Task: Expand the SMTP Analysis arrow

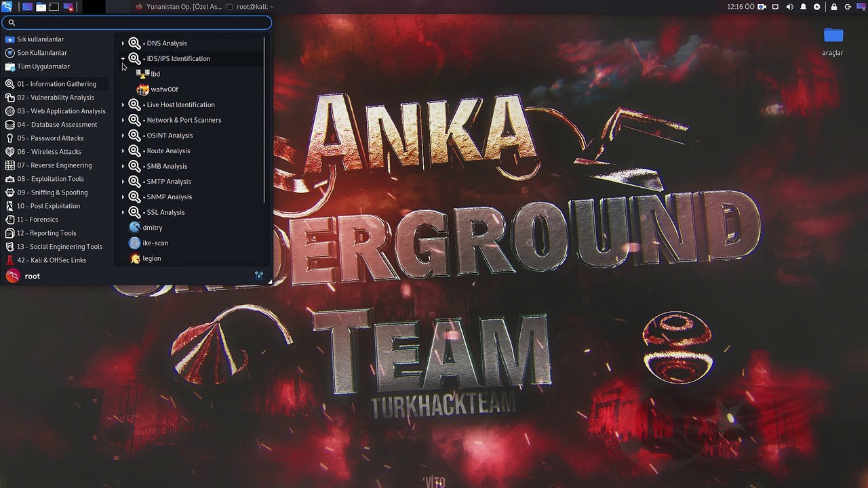Action: 123,182
